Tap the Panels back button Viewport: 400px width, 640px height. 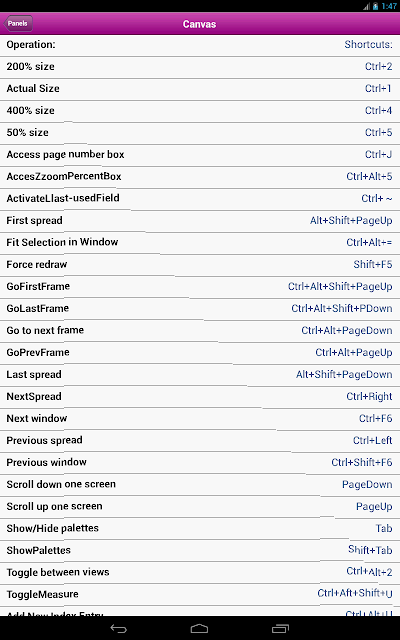[x=18, y=24]
